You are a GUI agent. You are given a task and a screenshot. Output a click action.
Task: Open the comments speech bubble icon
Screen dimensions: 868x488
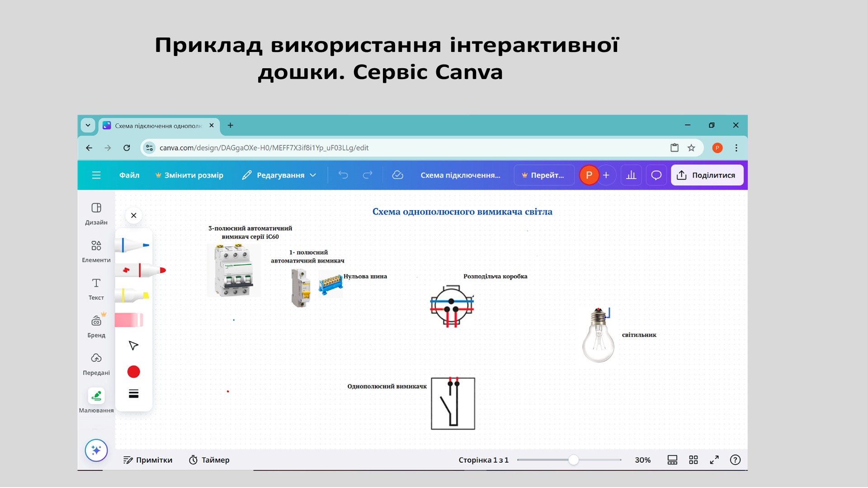click(x=656, y=175)
